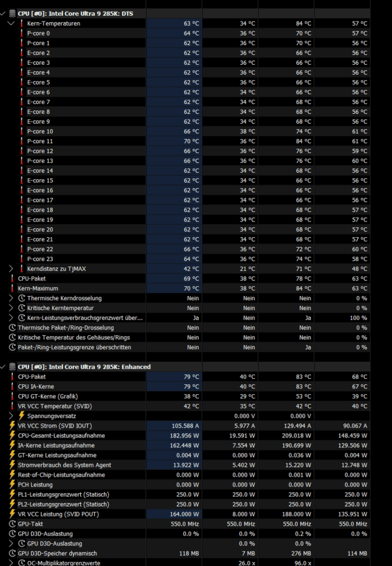Collapse the CPU Enhanced sensor group

3,367
